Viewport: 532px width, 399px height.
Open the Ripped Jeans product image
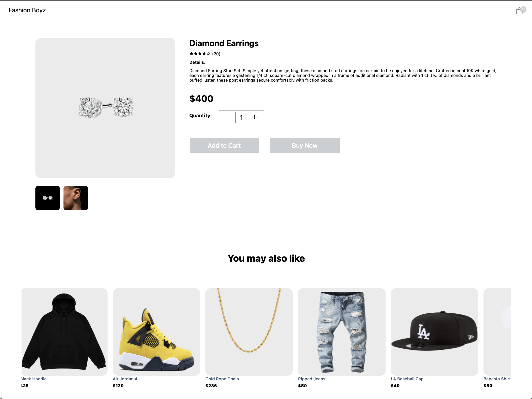(342, 332)
